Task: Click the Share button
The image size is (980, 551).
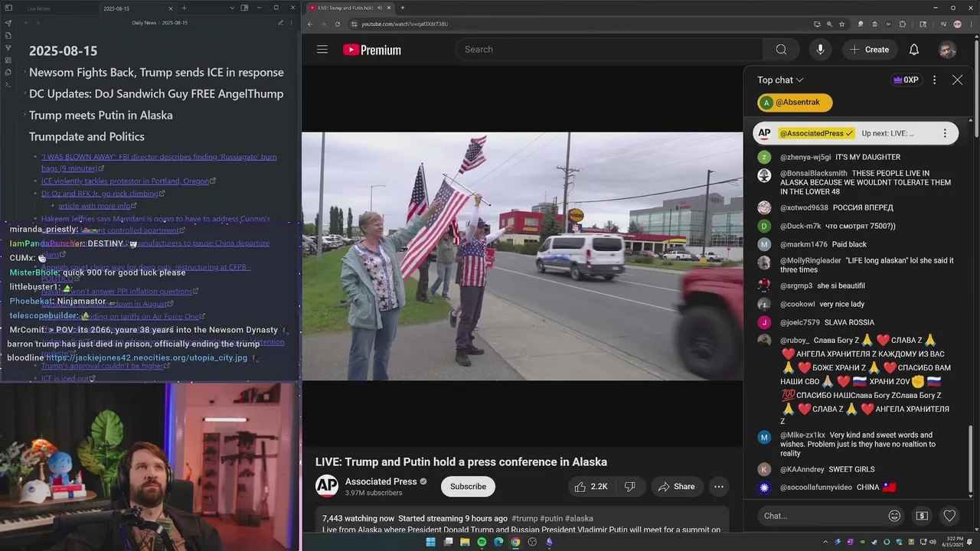Action: point(676,487)
